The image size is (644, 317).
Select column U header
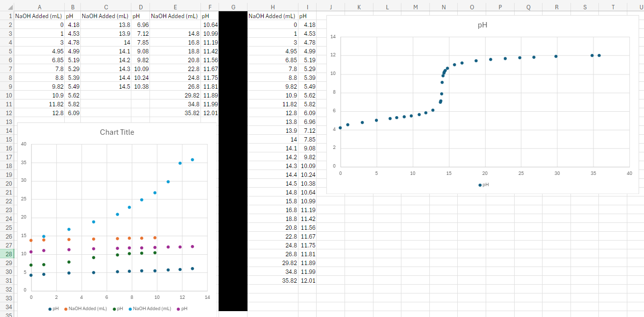pos(641,7)
